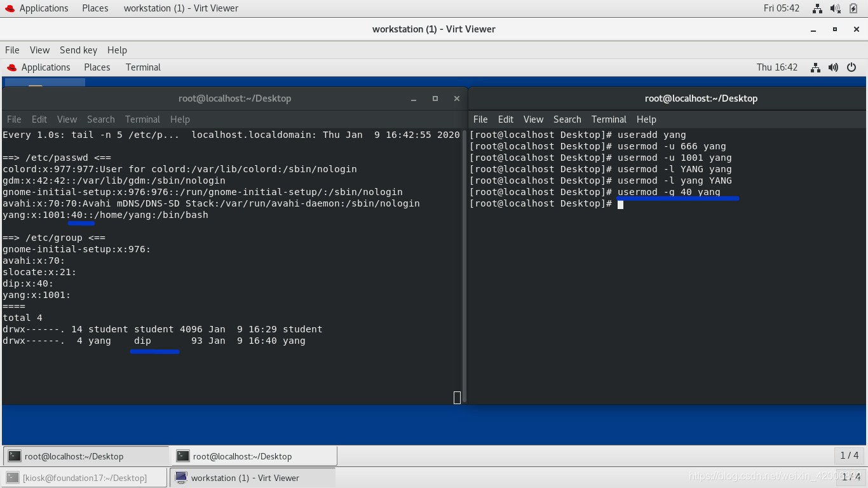This screenshot has height=488, width=868.
Task: Click the host volume icon in top panel
Action: (836, 8)
